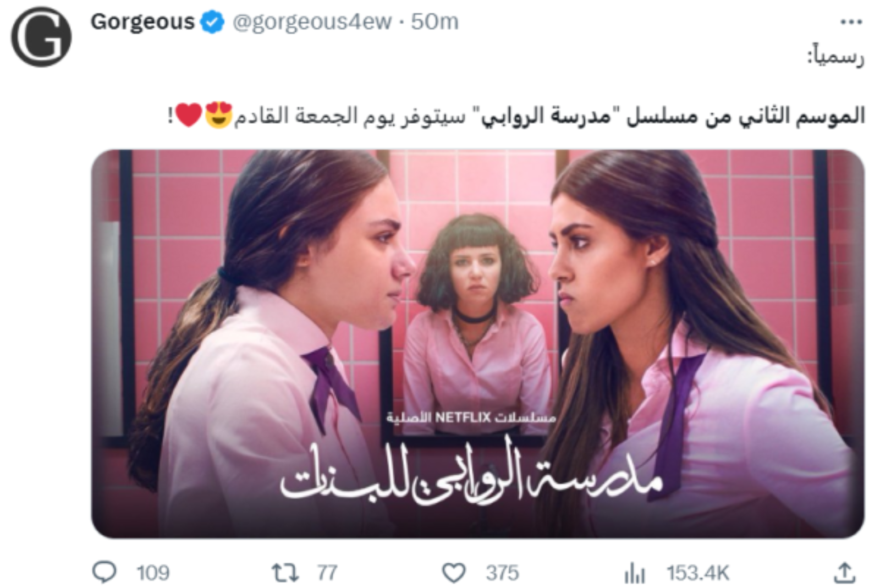Open the view analytics bar icon
This screenshot has width=880, height=588.
(634, 573)
